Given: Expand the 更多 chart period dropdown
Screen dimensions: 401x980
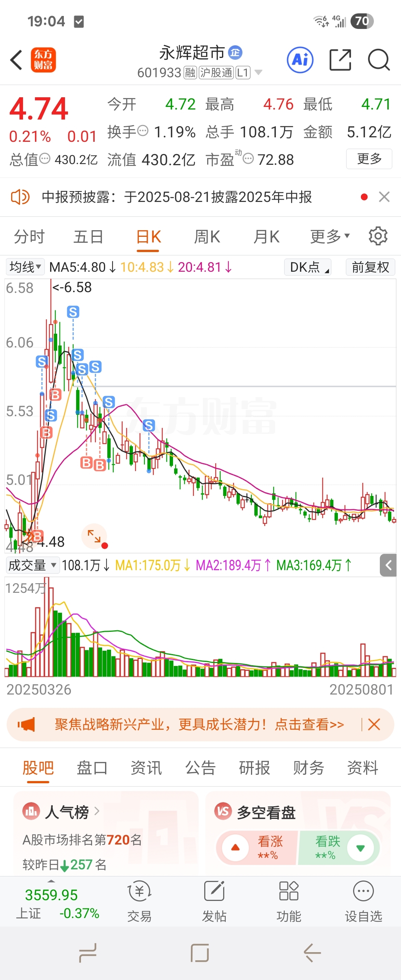Looking at the screenshot, I should click(x=330, y=236).
